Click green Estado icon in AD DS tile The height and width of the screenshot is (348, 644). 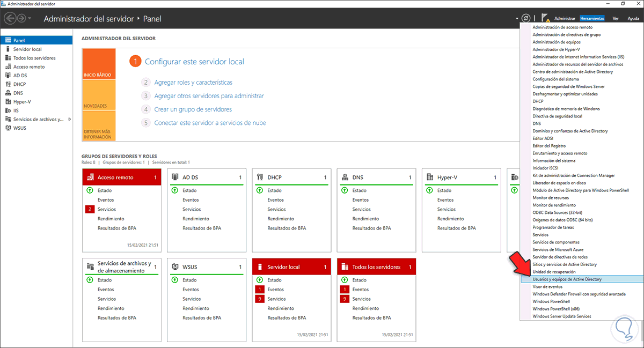pyautogui.click(x=175, y=190)
